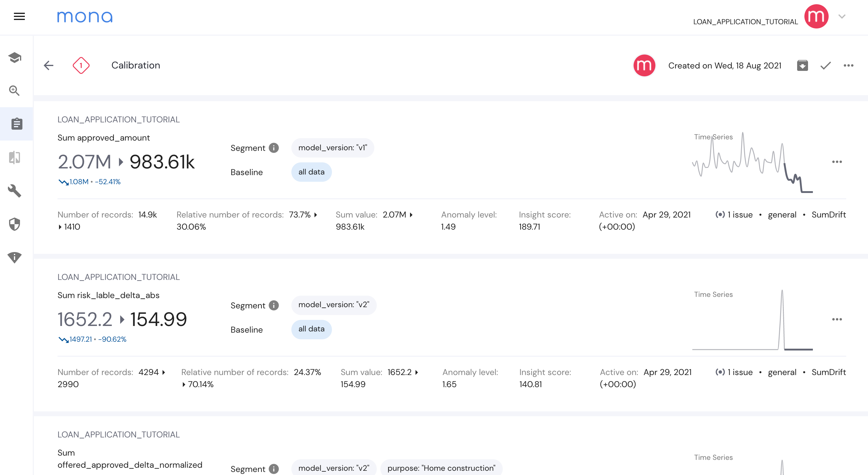Viewport: 868px width, 475px height.
Task: Open three-dot menu for risk_lable_delta_abs card
Action: click(x=837, y=319)
